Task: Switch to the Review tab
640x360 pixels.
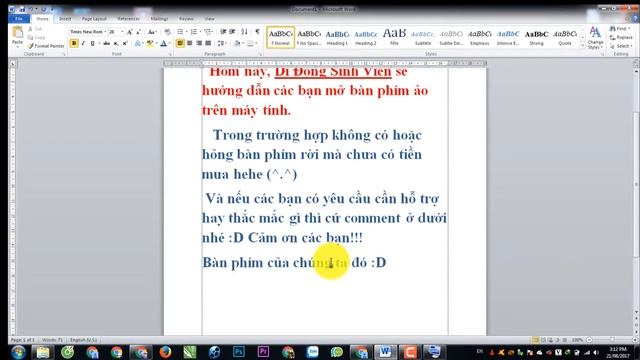Action: pyautogui.click(x=186, y=19)
